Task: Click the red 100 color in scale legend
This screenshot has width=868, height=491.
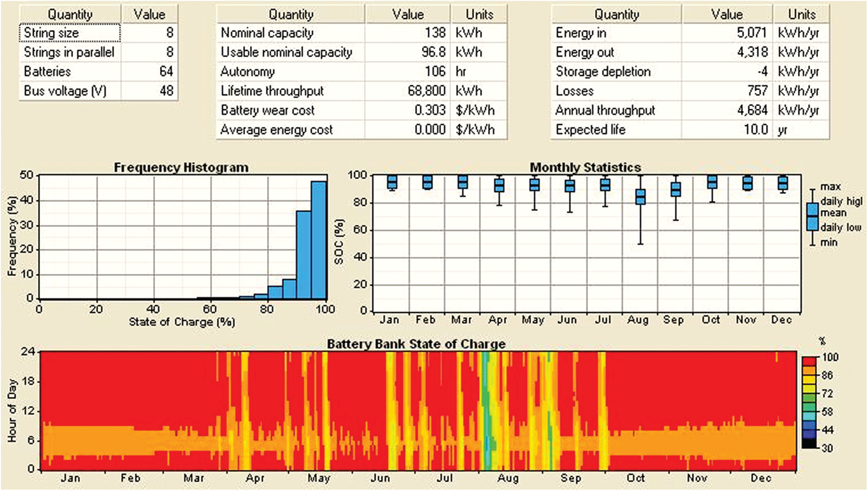Action: coord(809,361)
